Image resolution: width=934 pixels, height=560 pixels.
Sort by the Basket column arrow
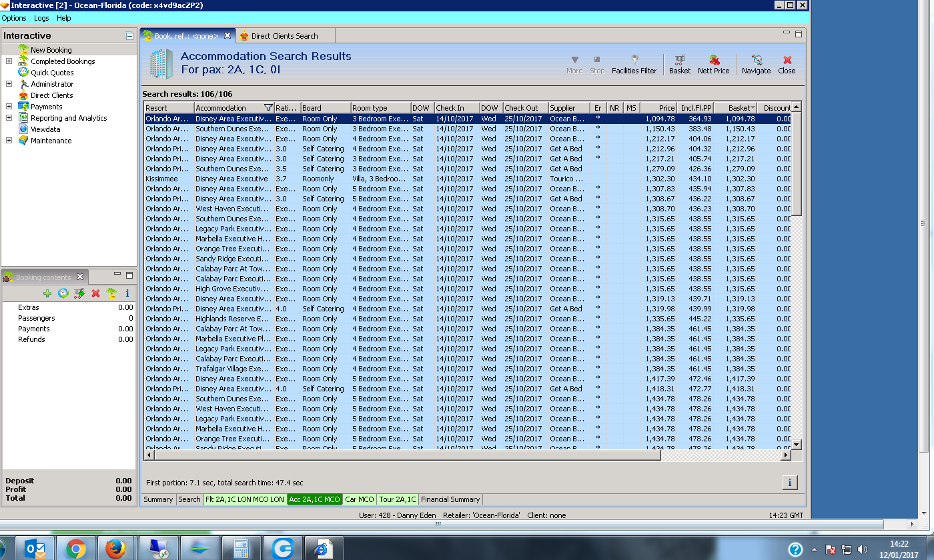pyautogui.click(x=753, y=108)
